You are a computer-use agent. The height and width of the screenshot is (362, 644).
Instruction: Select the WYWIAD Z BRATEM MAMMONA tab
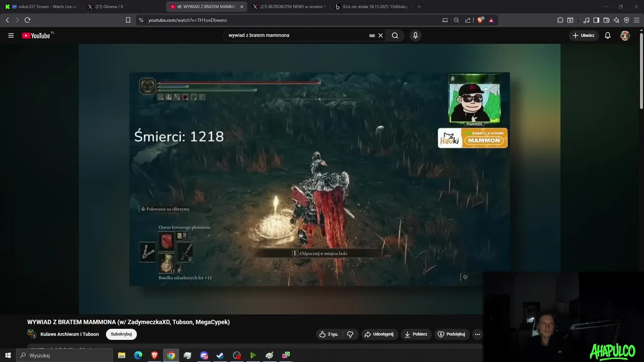pos(206,7)
